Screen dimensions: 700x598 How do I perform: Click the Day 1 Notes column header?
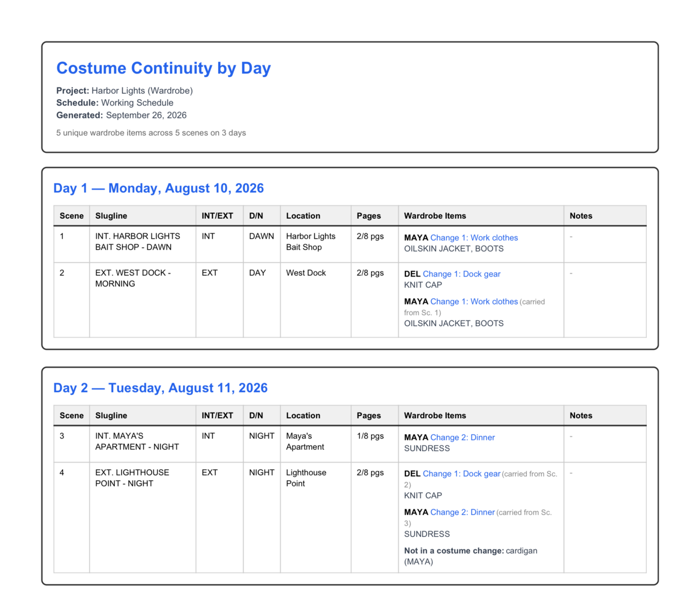[x=605, y=216]
